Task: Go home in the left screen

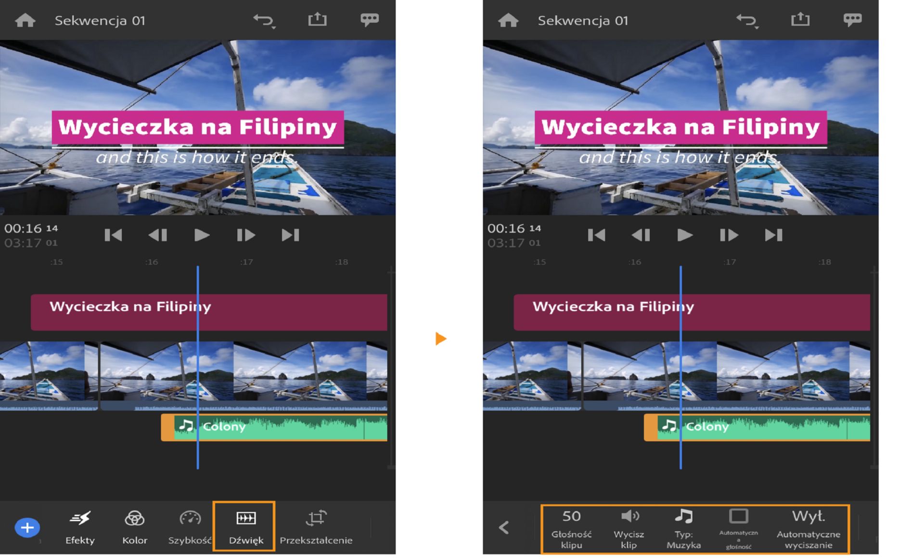Action: [25, 20]
